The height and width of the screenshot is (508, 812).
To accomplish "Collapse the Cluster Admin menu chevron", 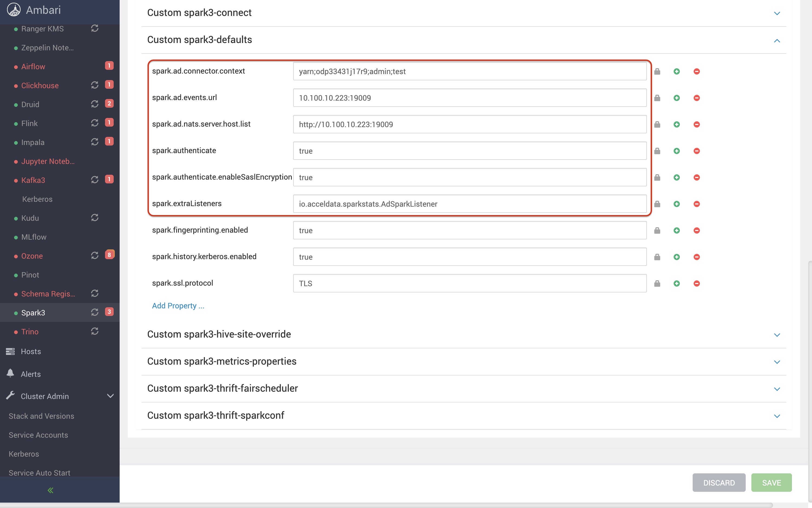I will coord(110,396).
